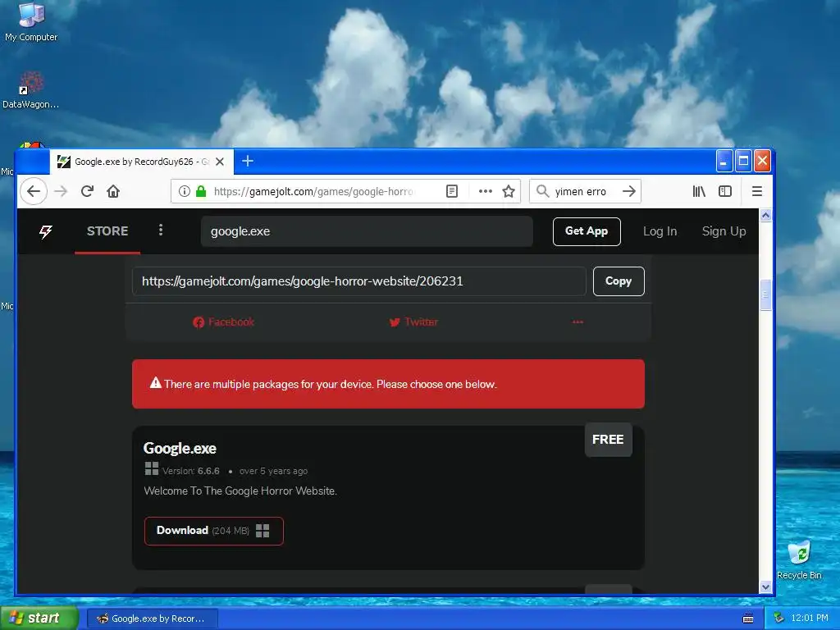This screenshot has height=630, width=840.
Task: Click the 'over 5 years ago' text
Action: [x=273, y=471]
